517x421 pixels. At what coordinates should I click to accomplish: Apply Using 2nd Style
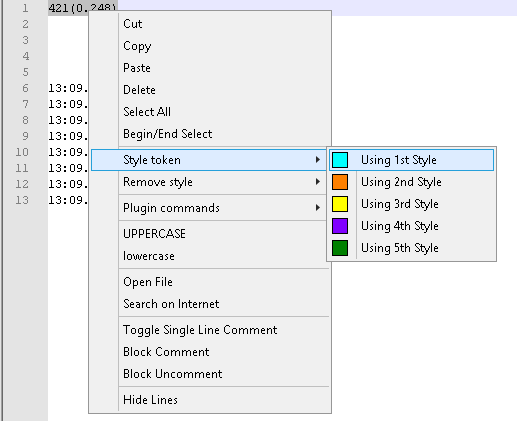coord(411,182)
